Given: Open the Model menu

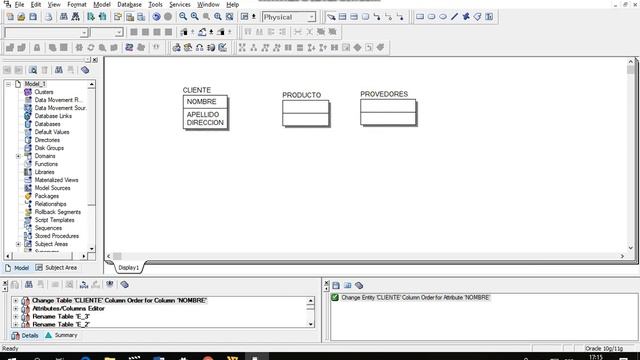Looking at the screenshot, I should coord(102,4).
